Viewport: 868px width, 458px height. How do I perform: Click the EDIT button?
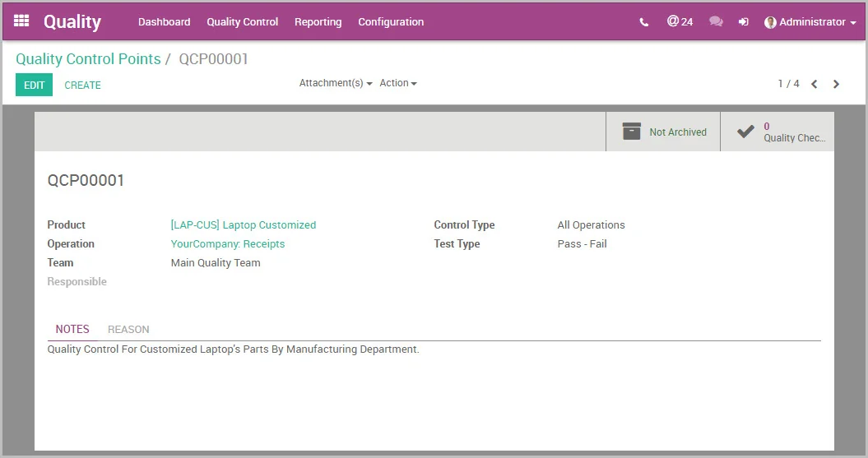pyautogui.click(x=34, y=85)
